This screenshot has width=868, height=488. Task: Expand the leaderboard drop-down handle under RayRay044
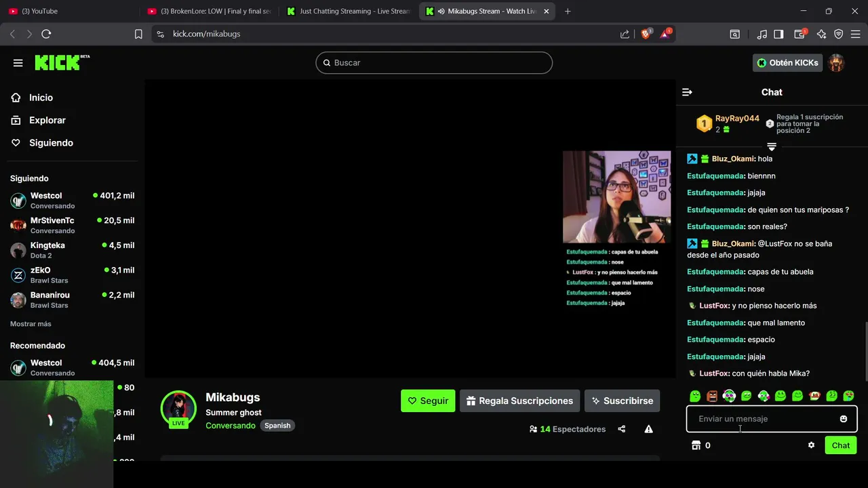pyautogui.click(x=772, y=146)
